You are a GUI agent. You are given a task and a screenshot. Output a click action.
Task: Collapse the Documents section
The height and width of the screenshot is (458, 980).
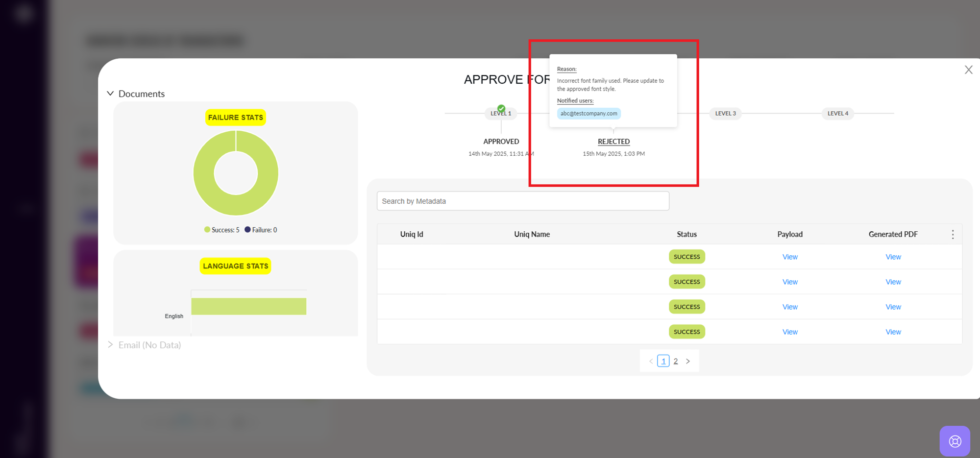(x=111, y=94)
